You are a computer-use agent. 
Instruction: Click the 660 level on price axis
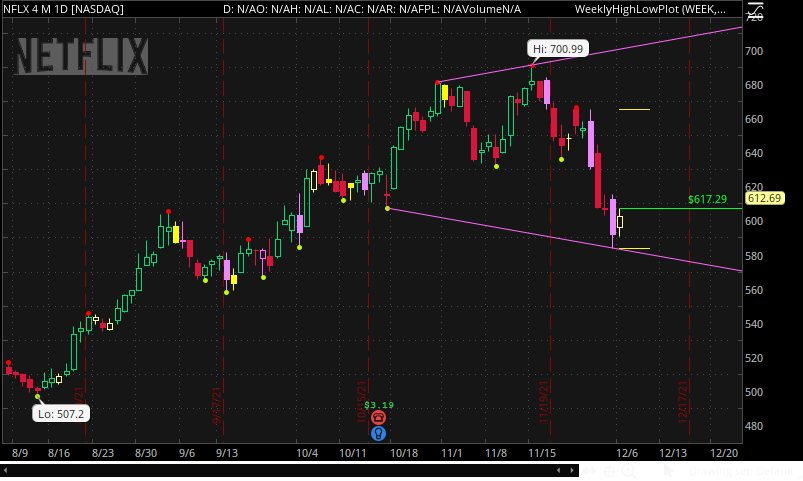coord(754,119)
